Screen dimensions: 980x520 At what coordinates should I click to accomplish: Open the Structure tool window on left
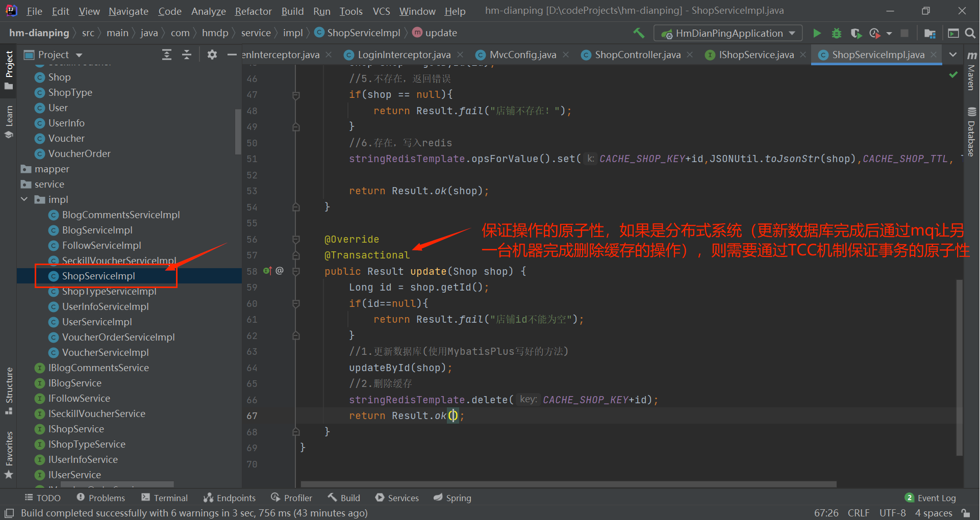point(9,391)
